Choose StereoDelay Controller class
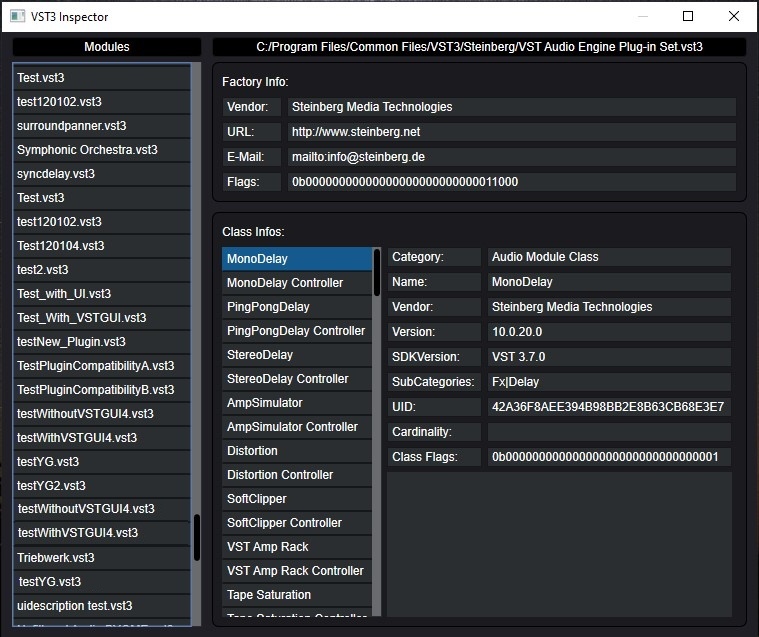 [297, 379]
